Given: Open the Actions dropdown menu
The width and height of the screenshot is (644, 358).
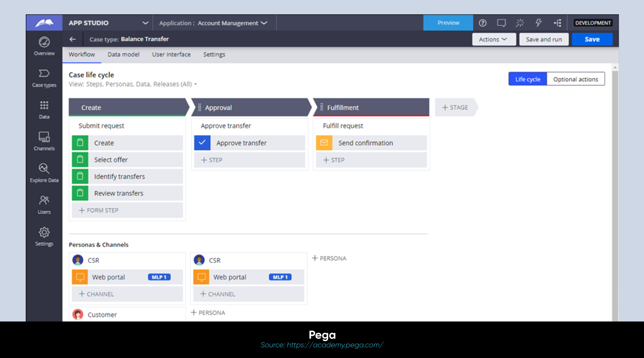Looking at the screenshot, I should point(494,39).
